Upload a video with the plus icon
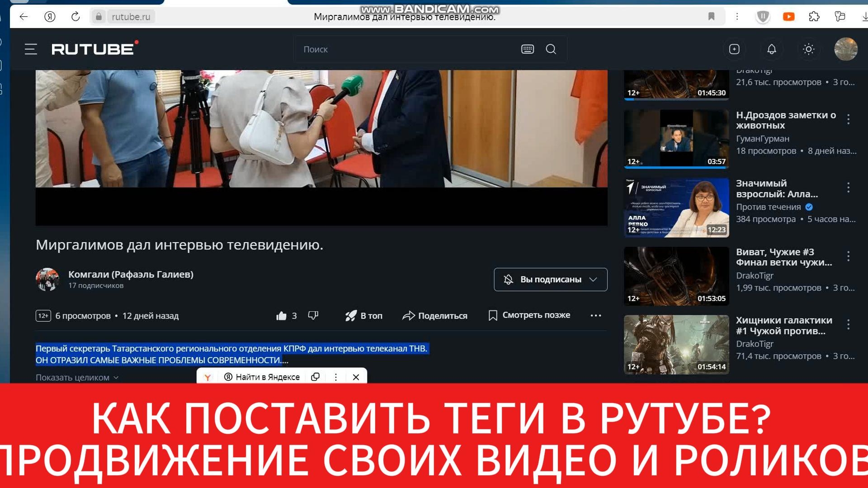This screenshot has width=868, height=488. tap(734, 49)
